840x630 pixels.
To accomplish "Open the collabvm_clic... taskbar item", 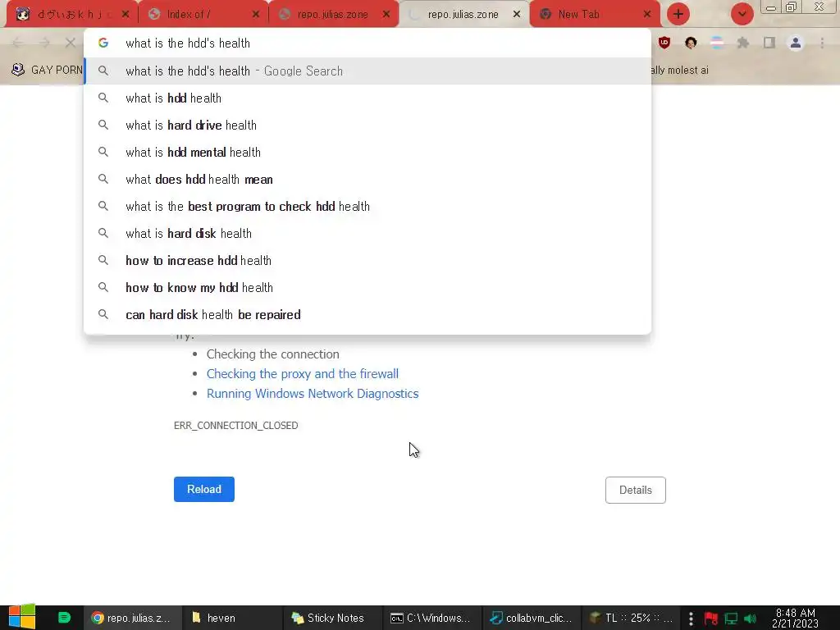I will [x=532, y=618].
